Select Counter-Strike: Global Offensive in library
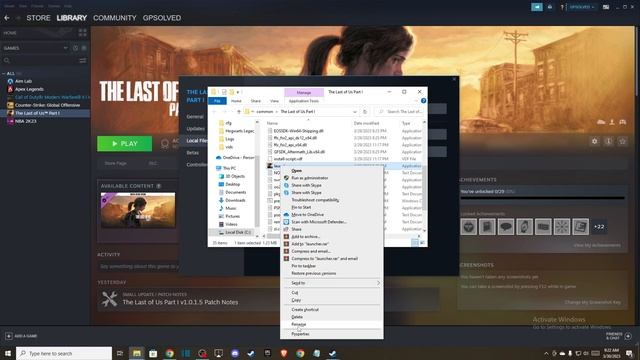Screen dimensions: 640x360 click(x=47, y=105)
